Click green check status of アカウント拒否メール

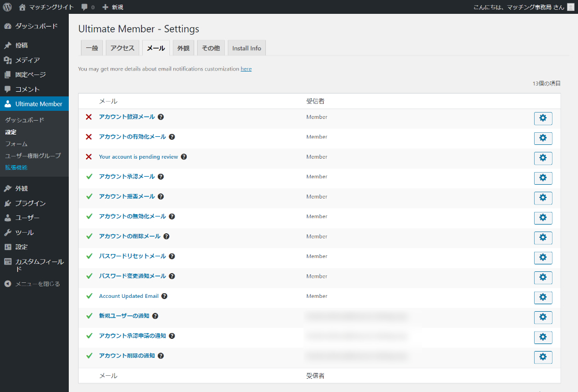tap(89, 196)
